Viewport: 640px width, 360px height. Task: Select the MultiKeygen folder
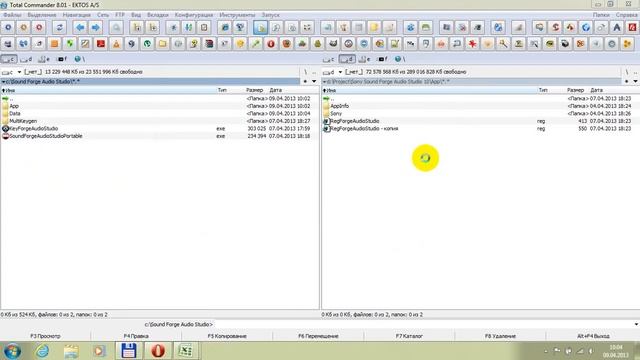point(160,121)
